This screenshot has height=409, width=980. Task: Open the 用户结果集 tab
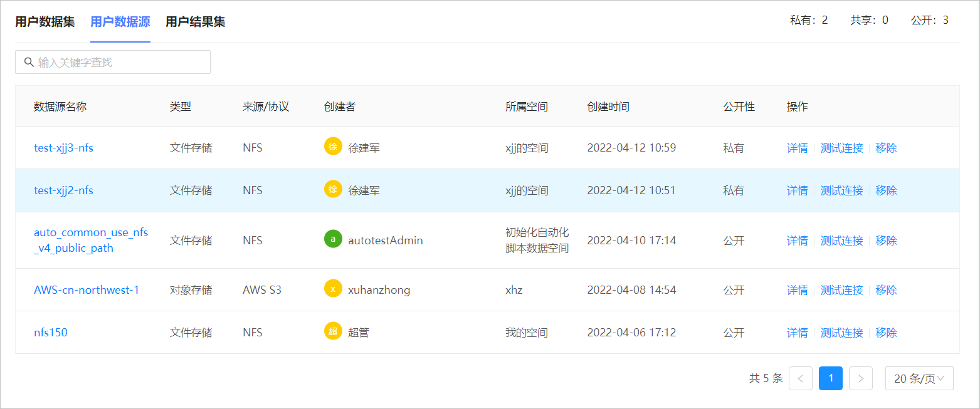coord(196,22)
